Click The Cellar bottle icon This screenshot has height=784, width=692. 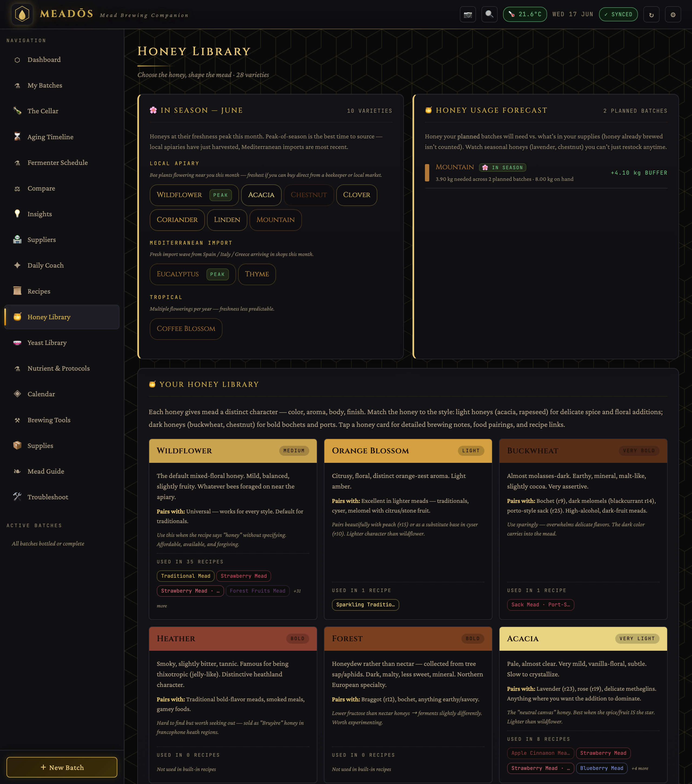[17, 111]
